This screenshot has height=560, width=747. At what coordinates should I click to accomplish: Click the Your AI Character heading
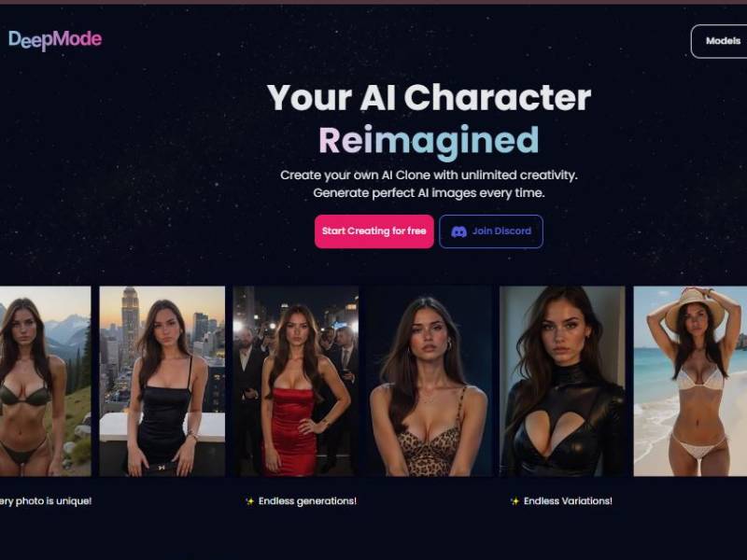(429, 98)
